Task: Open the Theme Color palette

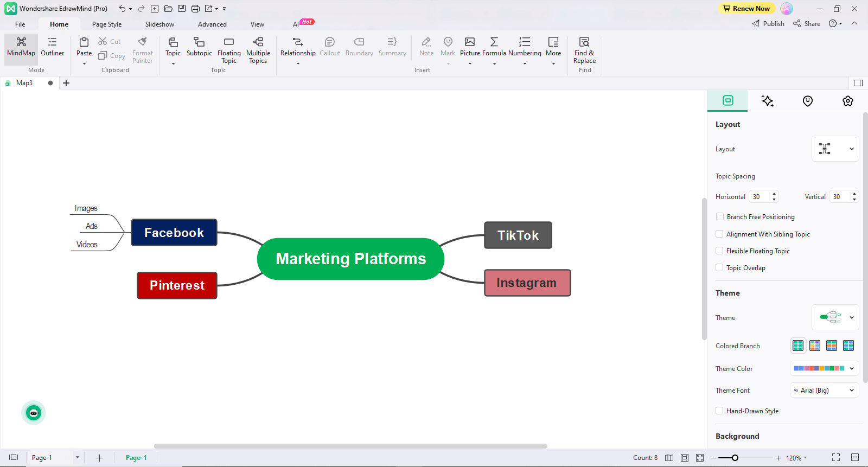Action: [825, 368]
